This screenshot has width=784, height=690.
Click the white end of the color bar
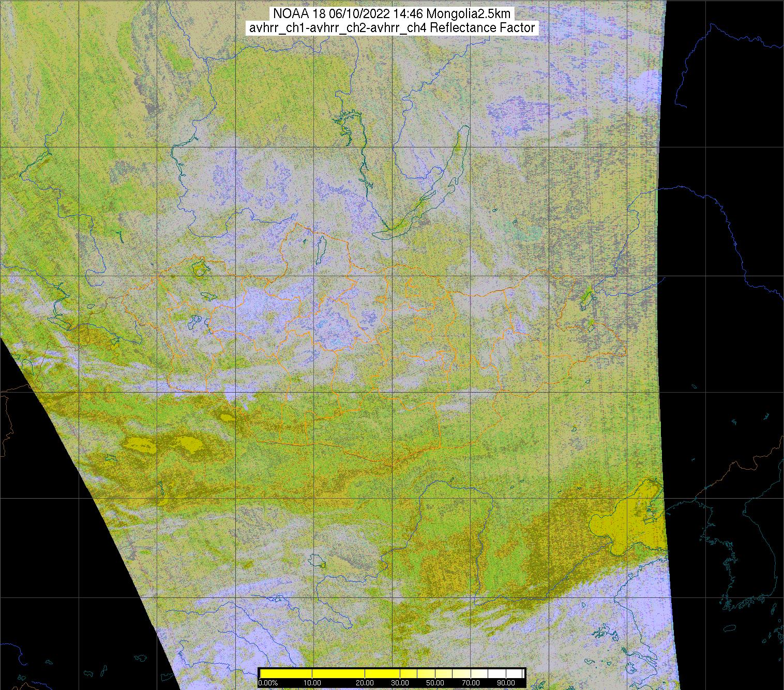(515, 673)
